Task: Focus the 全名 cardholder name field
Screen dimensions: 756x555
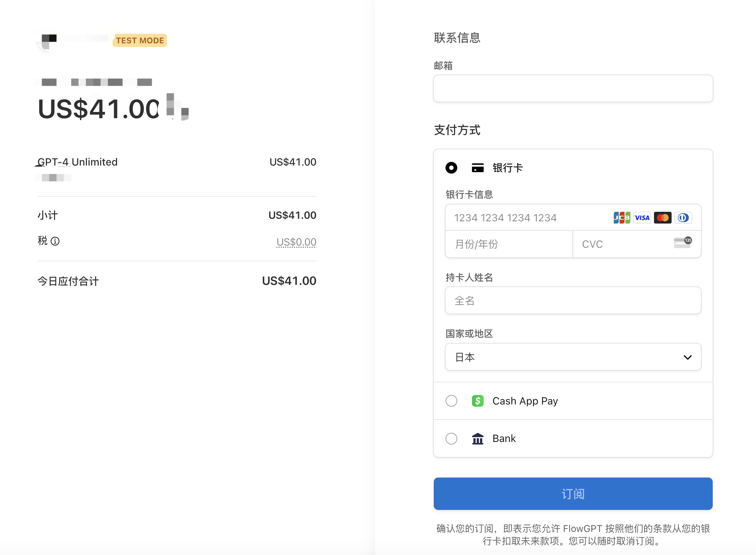Action: [573, 301]
